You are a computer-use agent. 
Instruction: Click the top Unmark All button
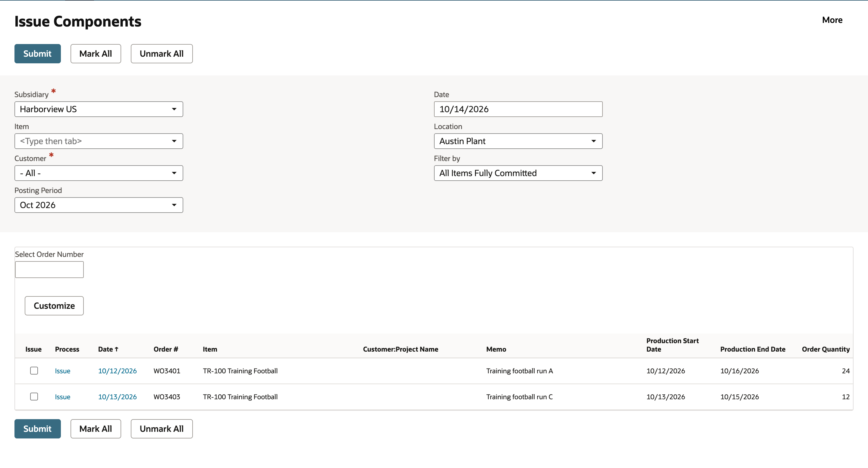162,54
